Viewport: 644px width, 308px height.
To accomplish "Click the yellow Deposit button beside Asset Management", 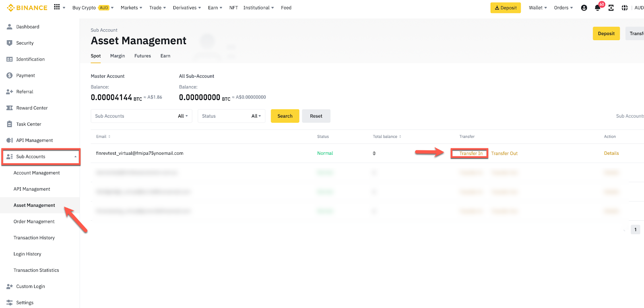I will click(x=606, y=33).
